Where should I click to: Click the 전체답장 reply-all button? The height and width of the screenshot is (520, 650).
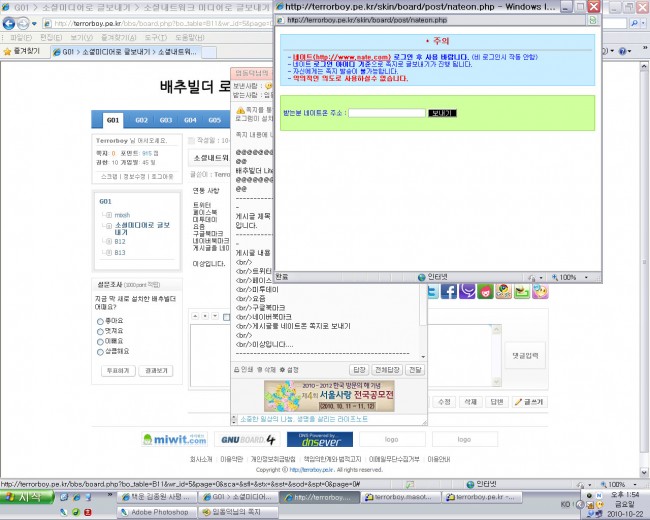387,370
